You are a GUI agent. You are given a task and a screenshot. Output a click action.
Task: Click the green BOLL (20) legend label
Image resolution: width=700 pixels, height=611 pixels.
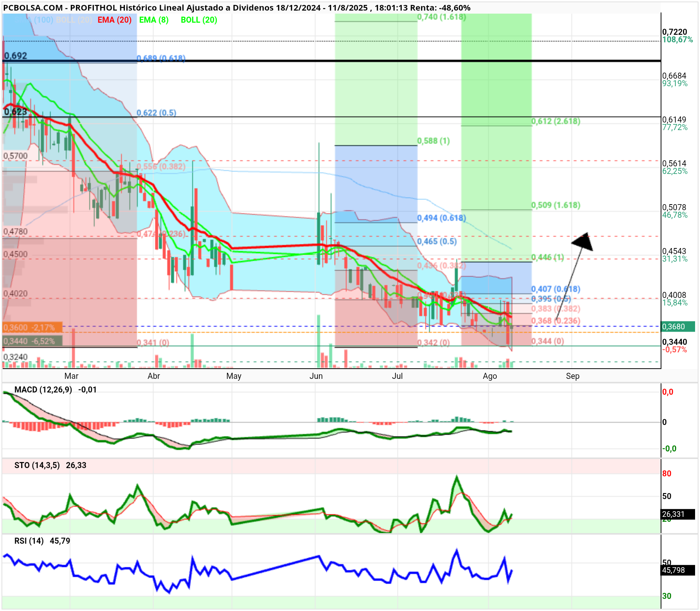coord(199,20)
